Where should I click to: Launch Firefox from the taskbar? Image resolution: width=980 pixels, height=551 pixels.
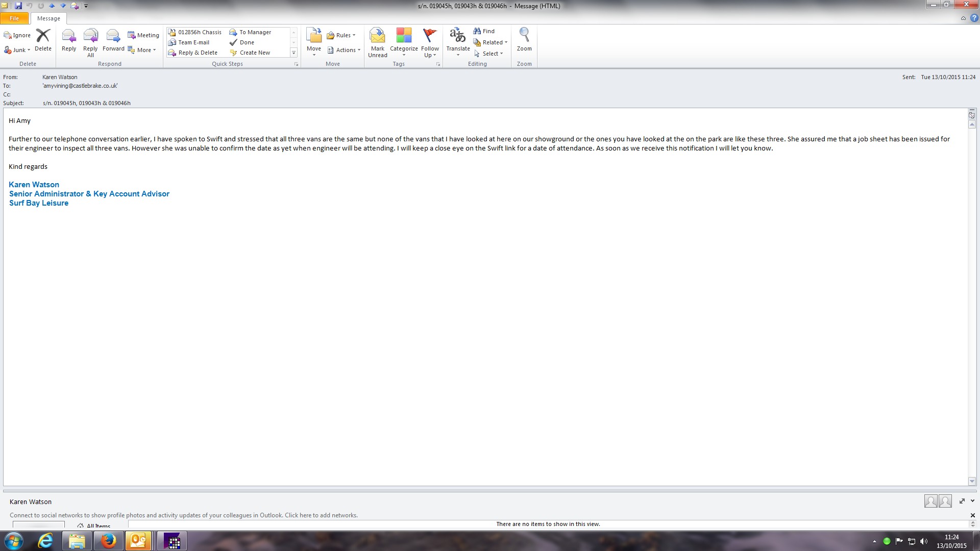click(108, 541)
